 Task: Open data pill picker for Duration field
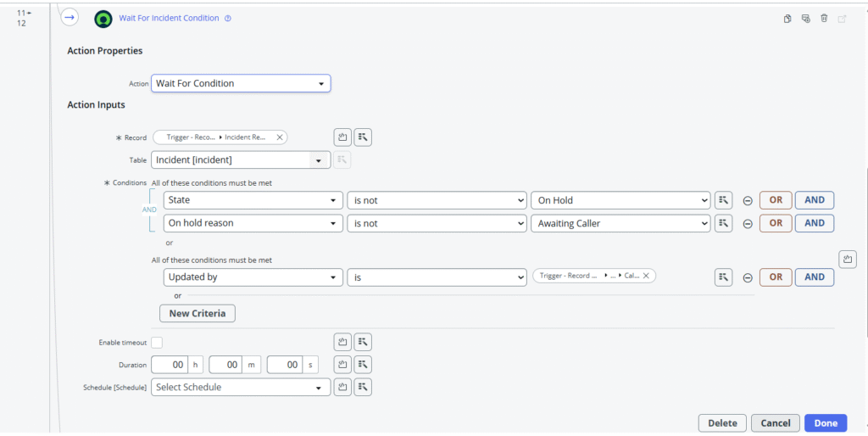363,365
